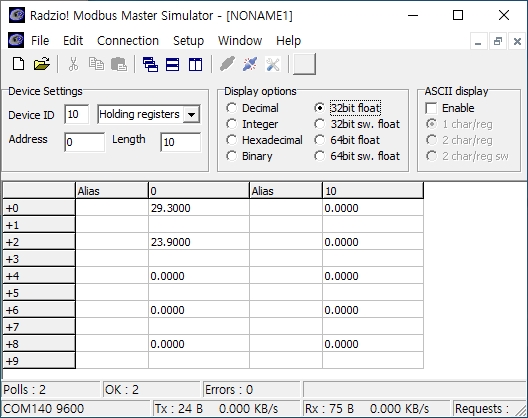Click the Length input field

[181, 142]
